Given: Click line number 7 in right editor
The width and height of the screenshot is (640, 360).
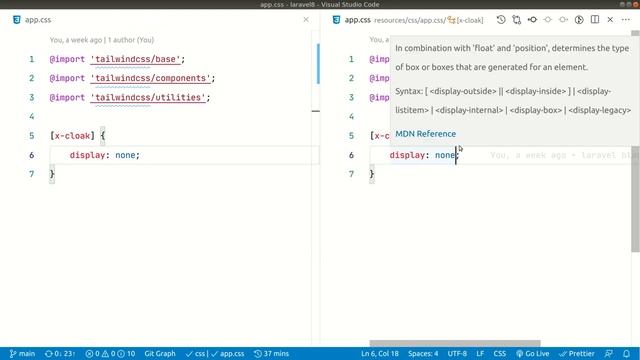Looking at the screenshot, I should click(x=351, y=174).
